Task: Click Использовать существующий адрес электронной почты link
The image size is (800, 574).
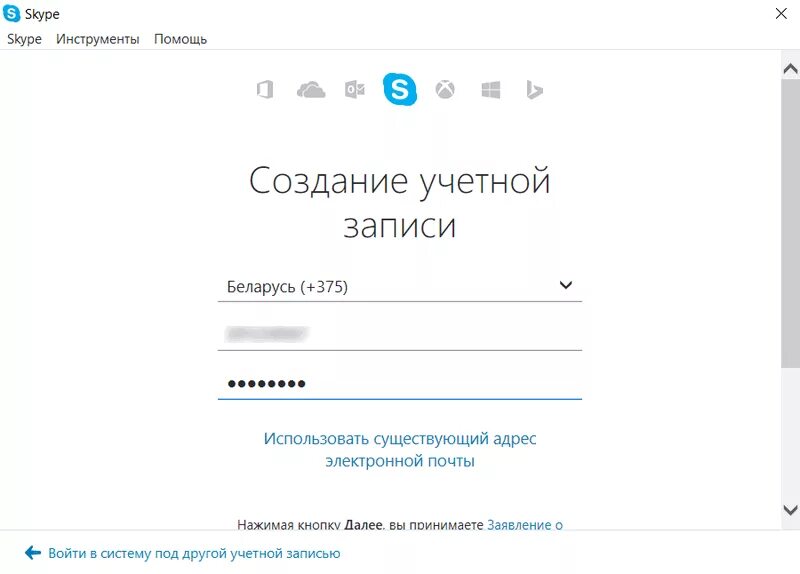Action: (400, 450)
